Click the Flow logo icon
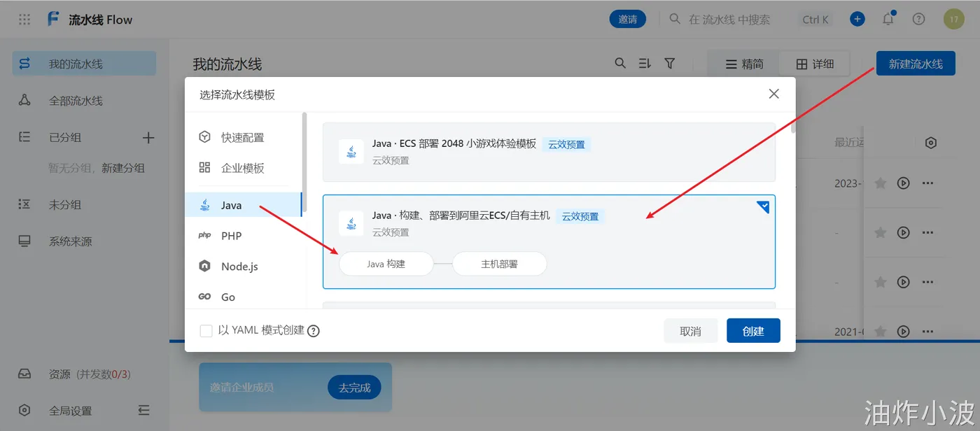 (53, 19)
